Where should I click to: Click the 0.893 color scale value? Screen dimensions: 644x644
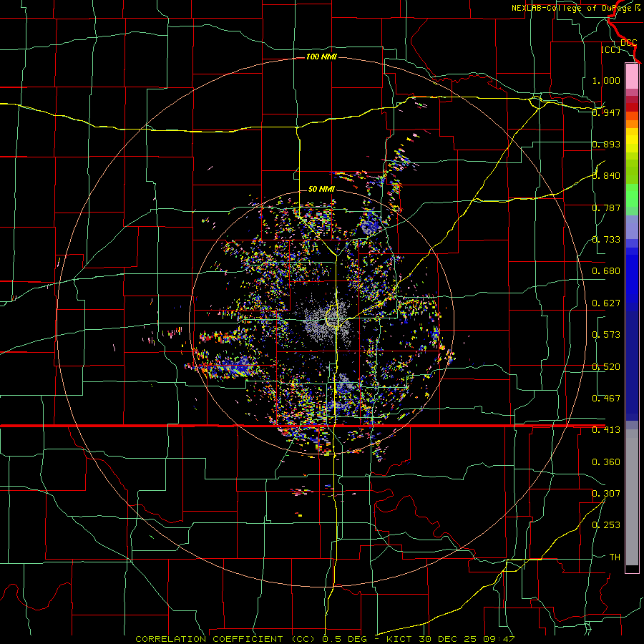[x=606, y=144]
